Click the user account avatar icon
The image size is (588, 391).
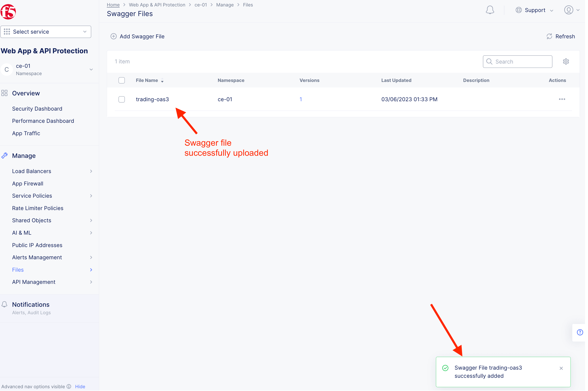[569, 10]
